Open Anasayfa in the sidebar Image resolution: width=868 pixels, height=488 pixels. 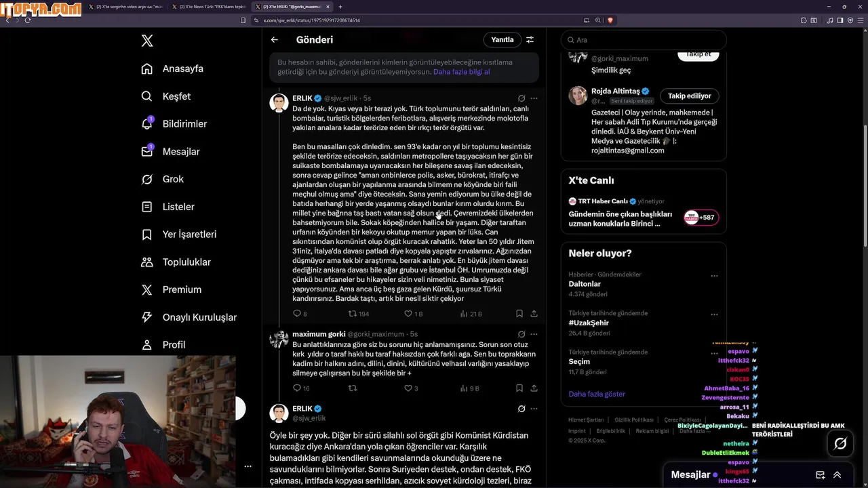click(x=172, y=68)
